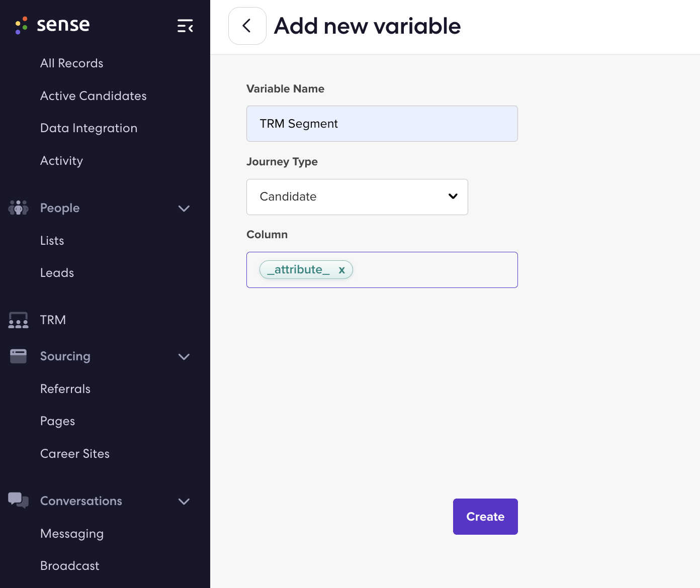The height and width of the screenshot is (588, 700).
Task: Open Active Candidates in the sidebar
Action: (94, 96)
